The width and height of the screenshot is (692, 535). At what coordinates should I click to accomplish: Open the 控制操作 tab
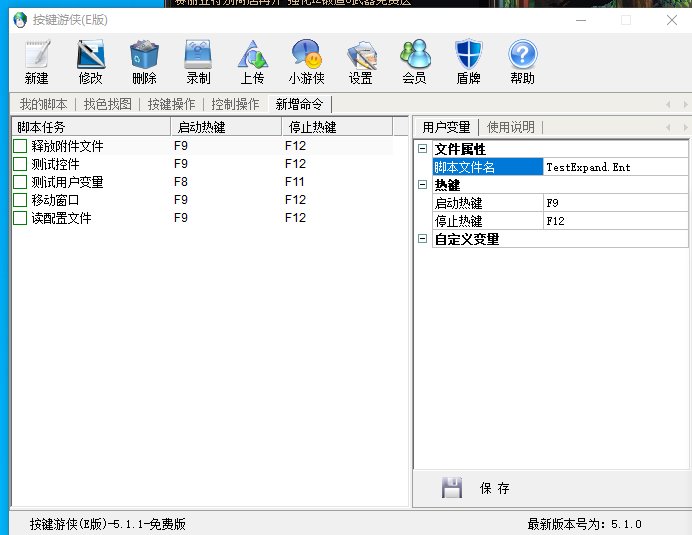click(x=235, y=105)
